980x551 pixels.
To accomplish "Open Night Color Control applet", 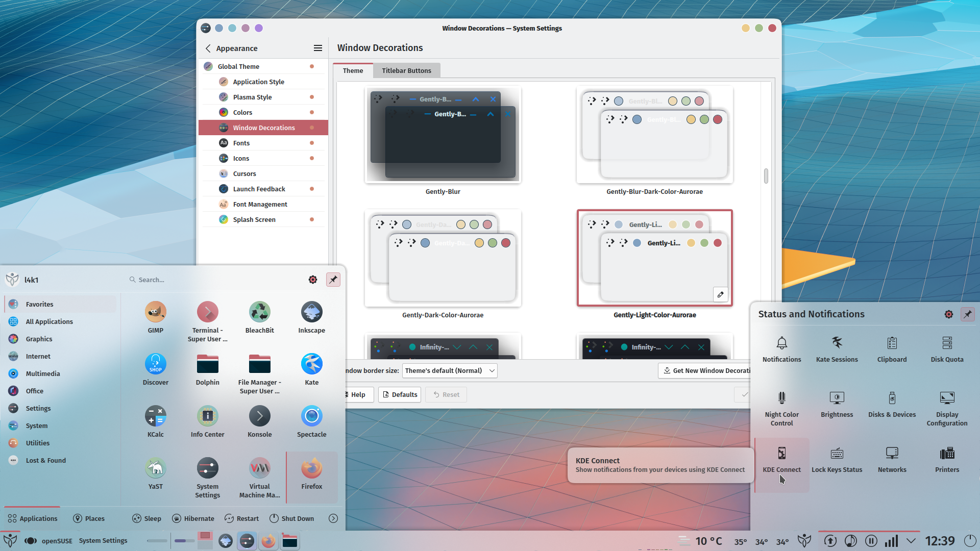I will [781, 409].
